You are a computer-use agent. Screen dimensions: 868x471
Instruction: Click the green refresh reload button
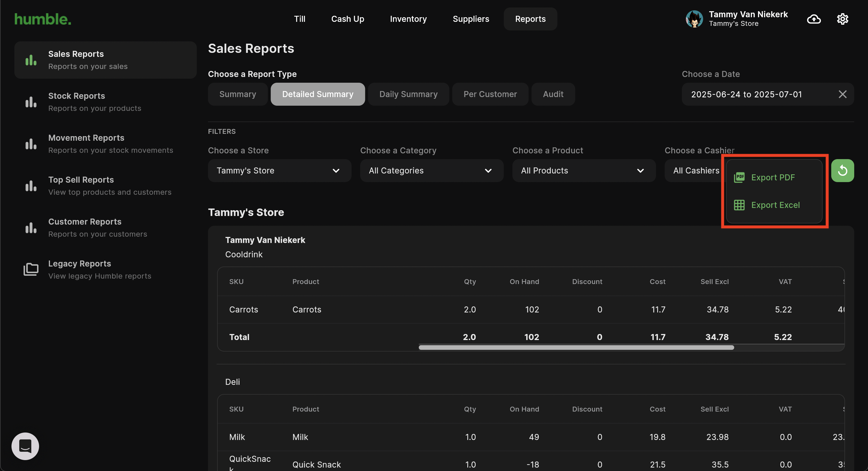[842, 171]
